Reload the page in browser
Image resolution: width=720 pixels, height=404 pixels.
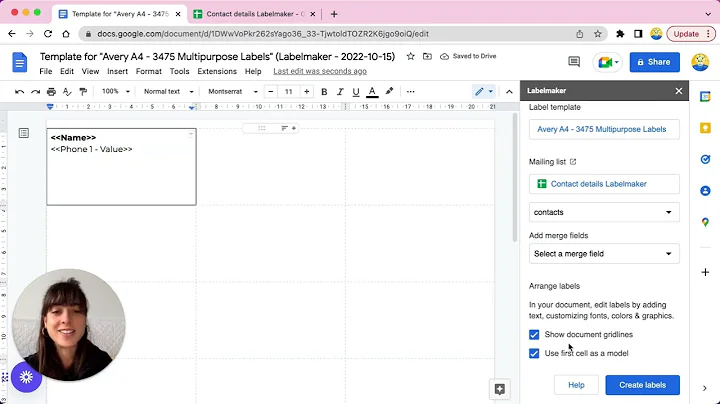48,34
